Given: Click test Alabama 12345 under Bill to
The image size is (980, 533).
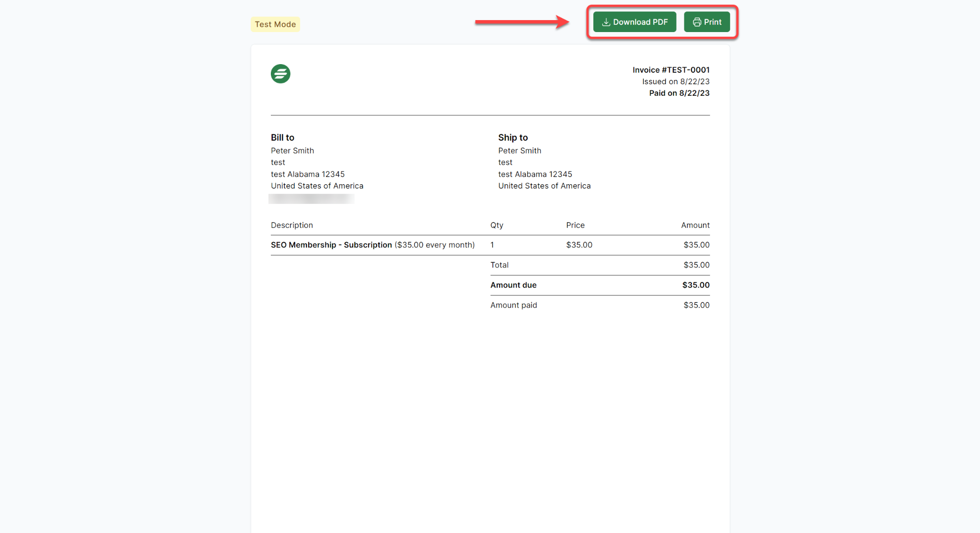Looking at the screenshot, I should click(x=308, y=174).
